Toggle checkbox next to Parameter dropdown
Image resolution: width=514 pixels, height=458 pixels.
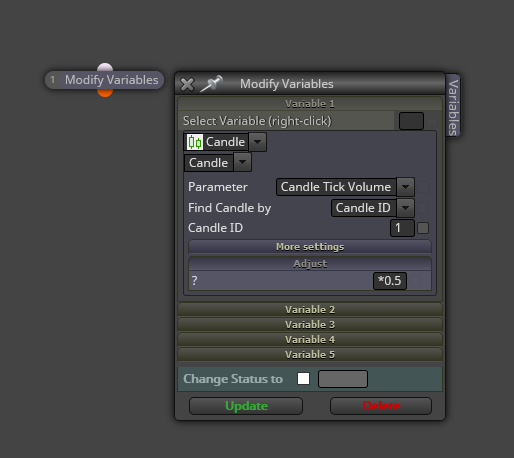coord(423,187)
